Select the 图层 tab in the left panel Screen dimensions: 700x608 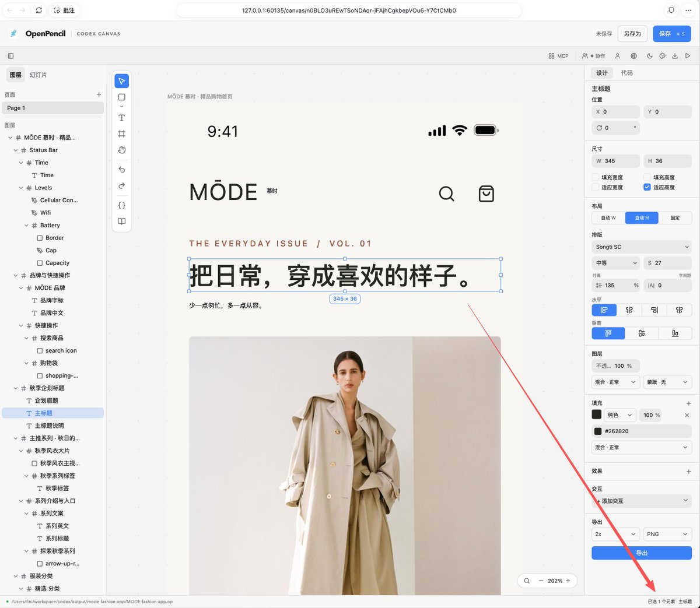pos(16,75)
